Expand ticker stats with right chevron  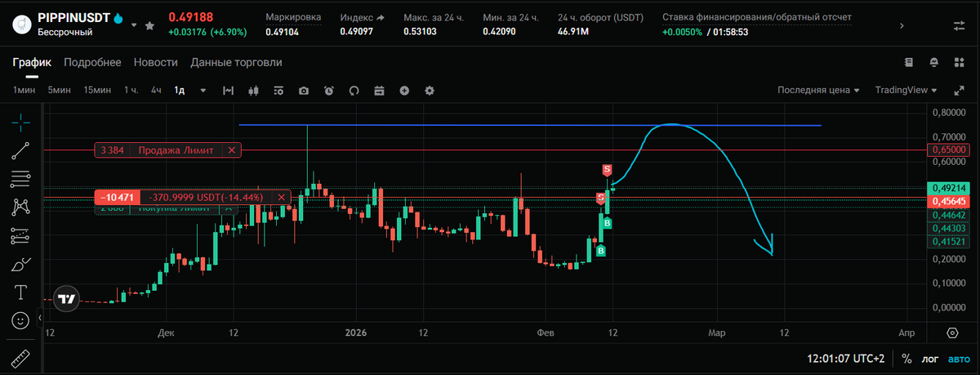pyautogui.click(x=902, y=25)
